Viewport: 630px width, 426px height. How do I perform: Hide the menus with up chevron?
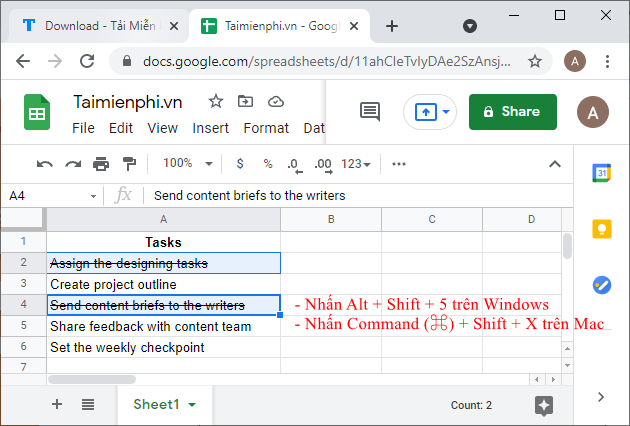pos(555,164)
